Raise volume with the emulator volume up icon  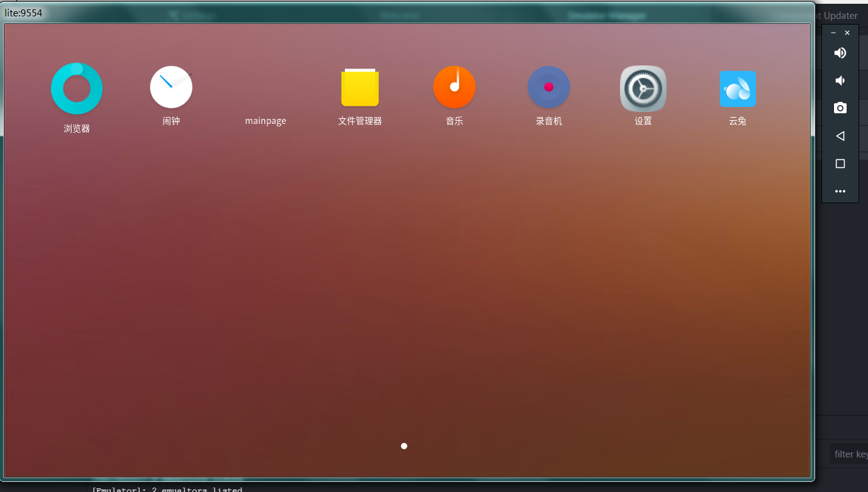point(840,53)
